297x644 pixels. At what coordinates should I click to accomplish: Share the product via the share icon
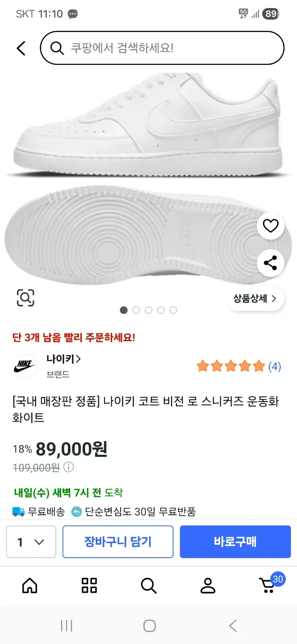270,263
